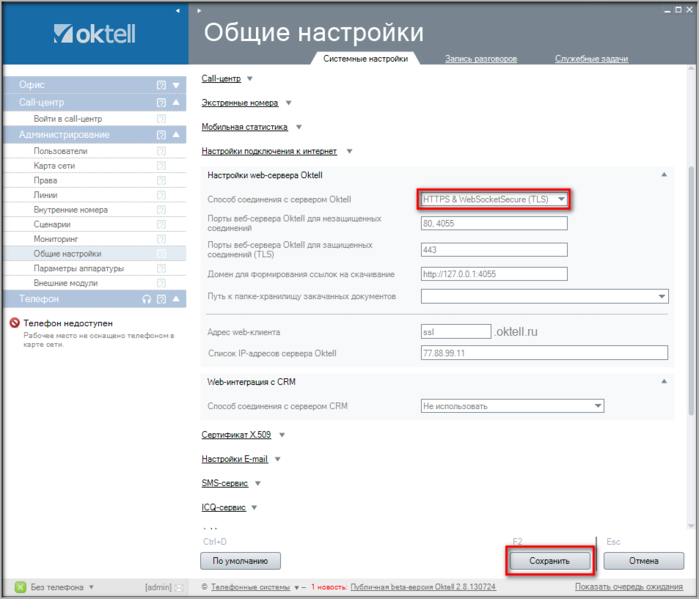Click the Сохранить button
This screenshot has width=699, height=599.
(550, 561)
